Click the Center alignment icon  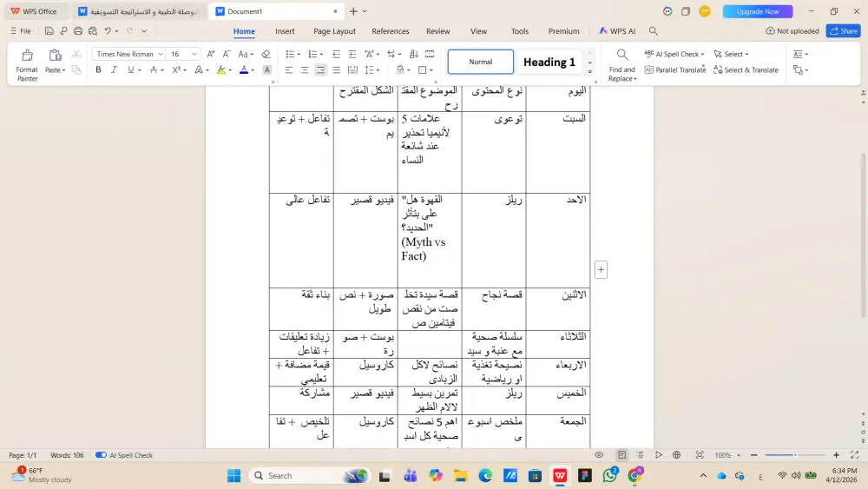[x=305, y=69]
